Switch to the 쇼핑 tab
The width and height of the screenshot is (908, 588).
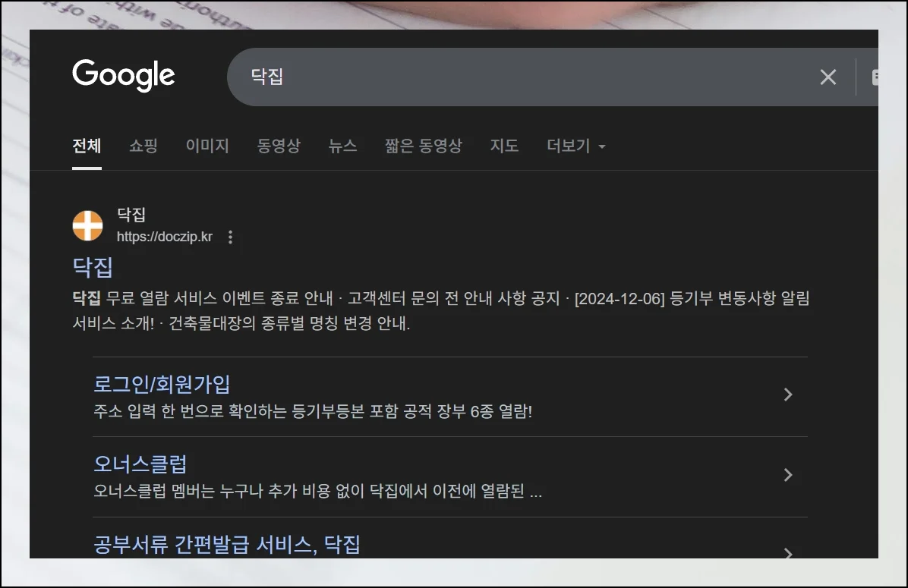tap(143, 146)
